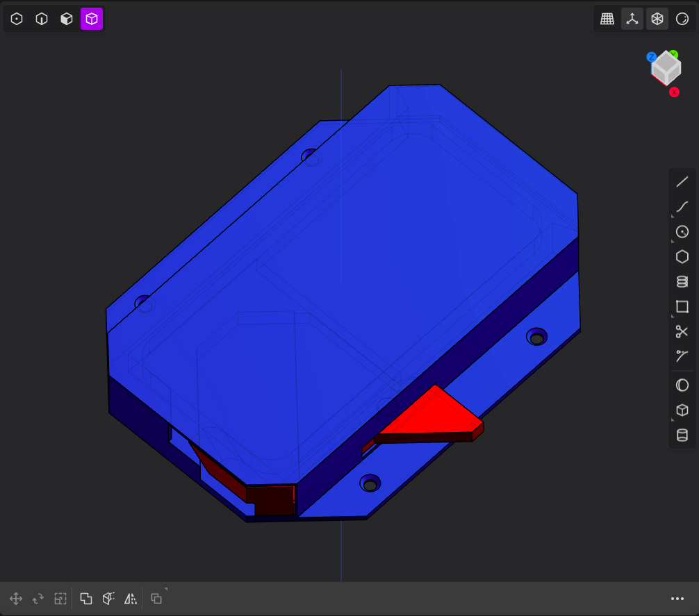Image resolution: width=699 pixels, height=616 pixels.
Task: Toggle the axes display button
Action: (632, 19)
